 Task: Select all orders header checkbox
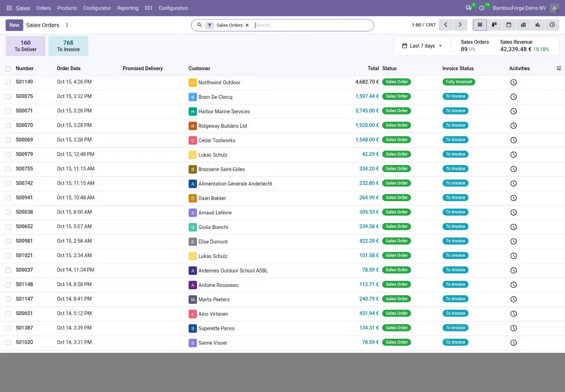click(8, 69)
